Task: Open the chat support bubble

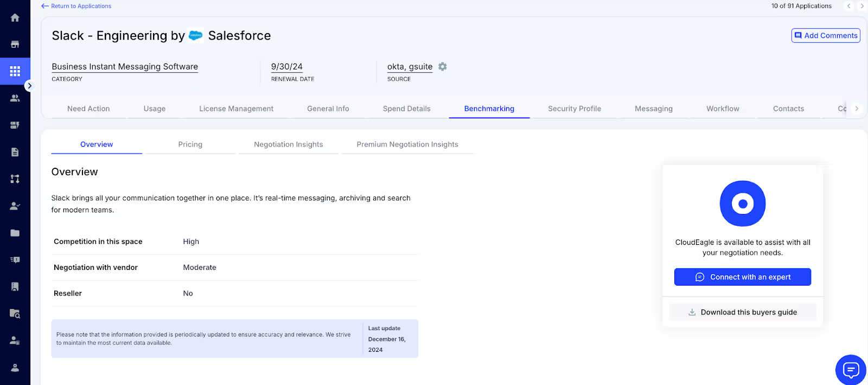Action: click(x=851, y=370)
